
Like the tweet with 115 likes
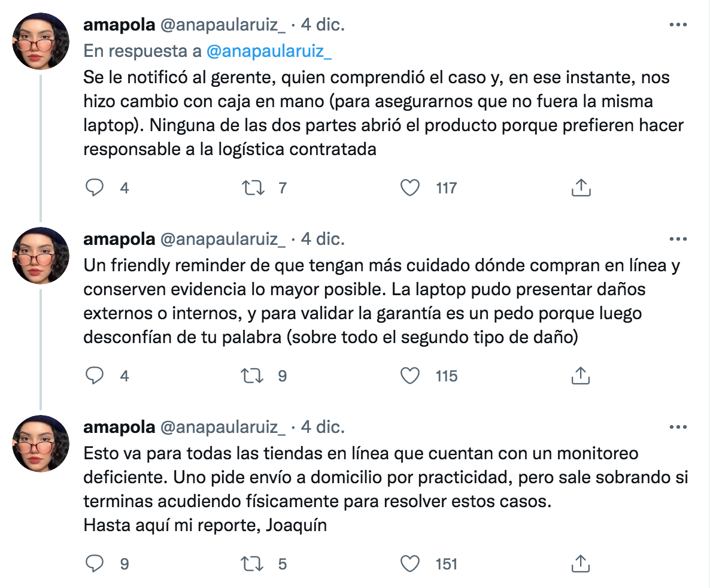click(409, 376)
